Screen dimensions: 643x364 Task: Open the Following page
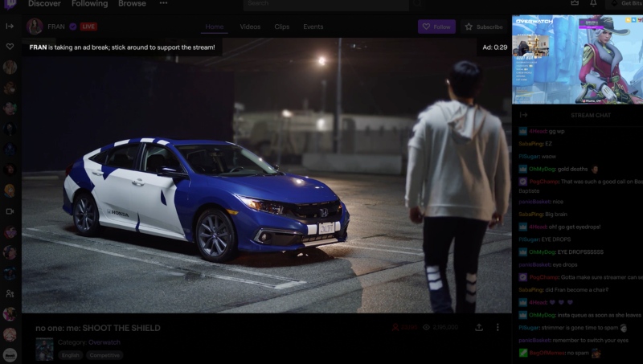(x=89, y=4)
